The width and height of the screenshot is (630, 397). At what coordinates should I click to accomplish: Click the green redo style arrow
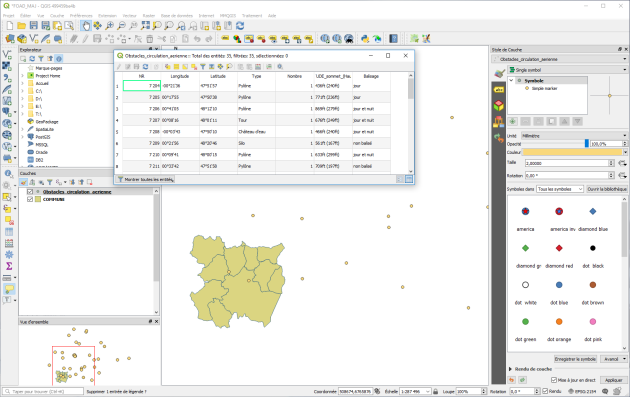pyautogui.click(x=522, y=380)
